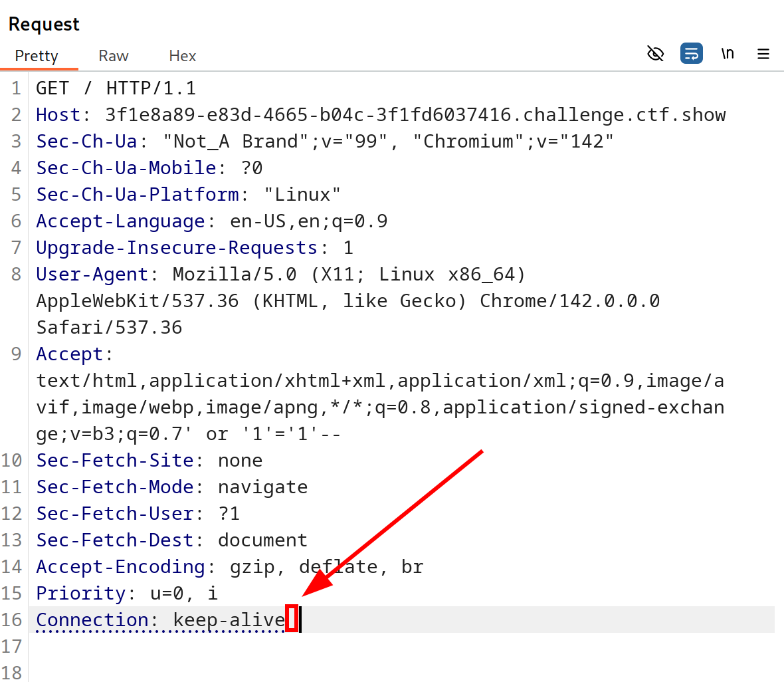Image resolution: width=784 pixels, height=682 pixels.
Task: Click the Accept-Encoding header name
Action: pos(120,567)
